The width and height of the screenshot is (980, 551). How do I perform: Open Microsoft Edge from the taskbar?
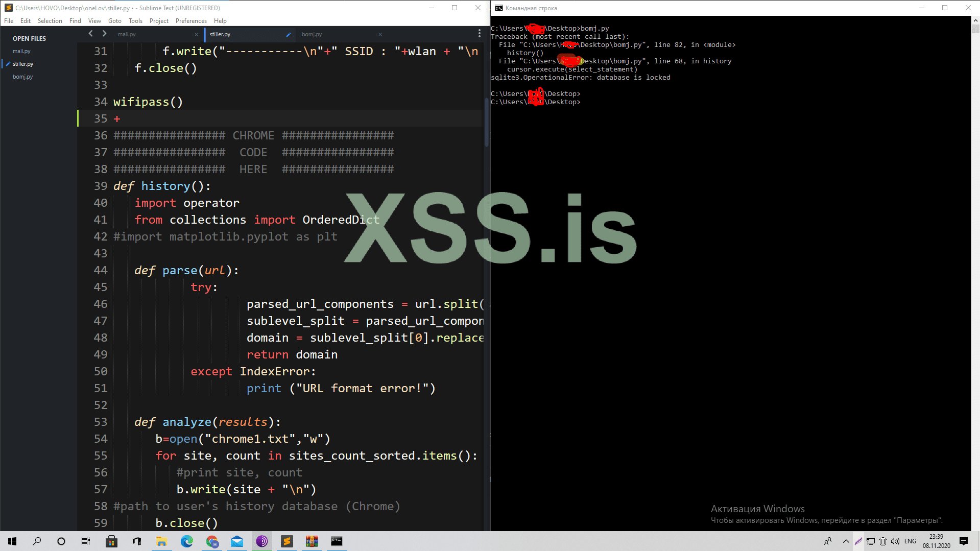point(187,541)
